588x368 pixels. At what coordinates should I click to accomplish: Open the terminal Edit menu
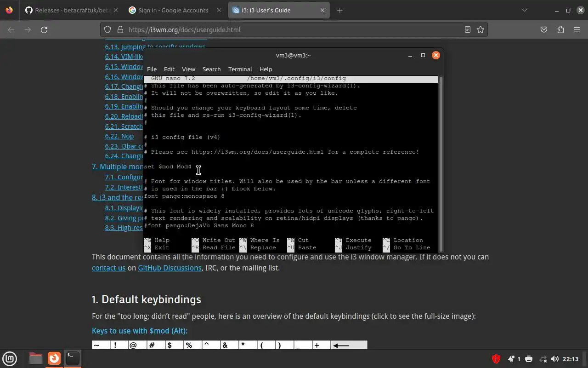click(169, 69)
